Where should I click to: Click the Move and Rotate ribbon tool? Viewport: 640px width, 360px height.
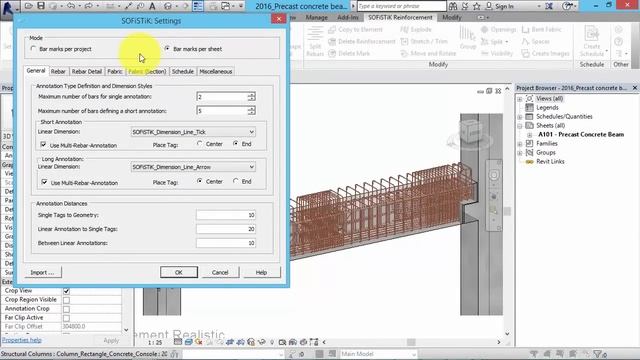click(428, 53)
